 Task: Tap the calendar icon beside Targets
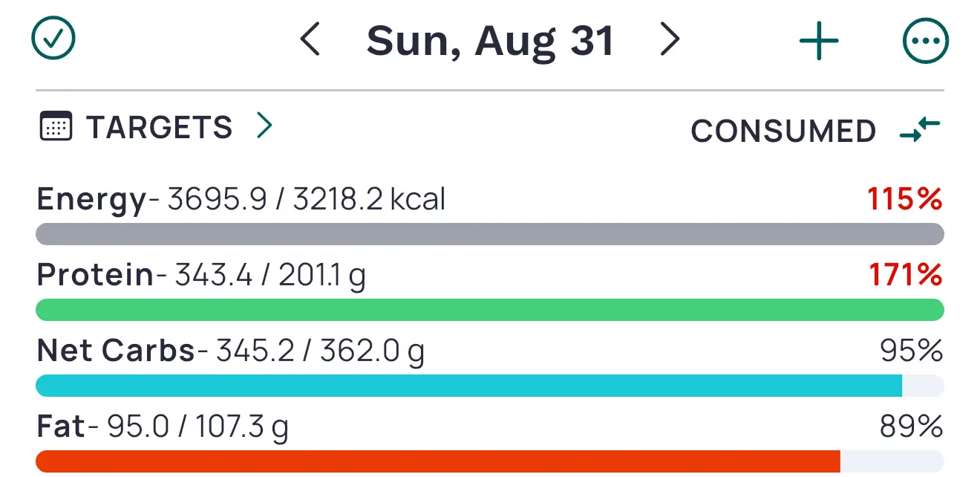(55, 128)
